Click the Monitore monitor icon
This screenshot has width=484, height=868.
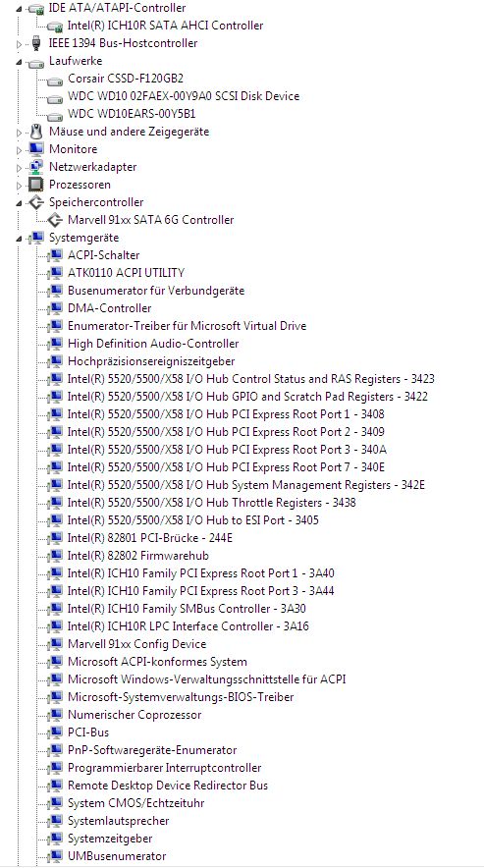36,149
